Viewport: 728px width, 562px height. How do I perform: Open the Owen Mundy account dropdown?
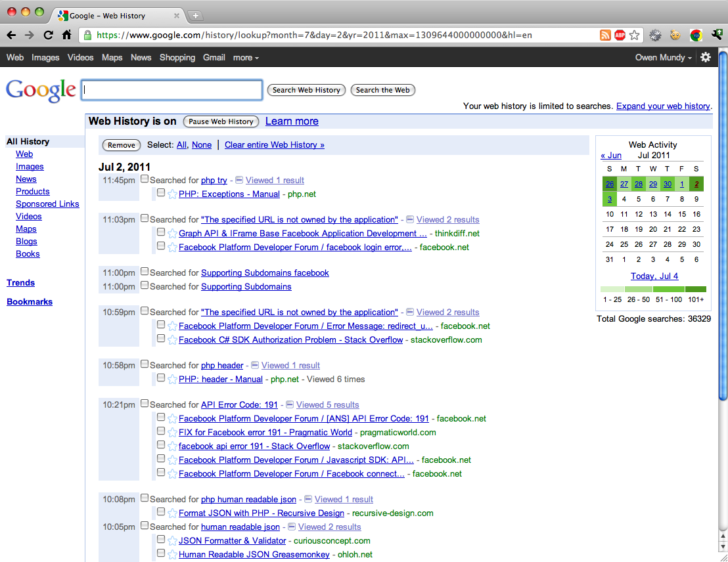point(664,58)
